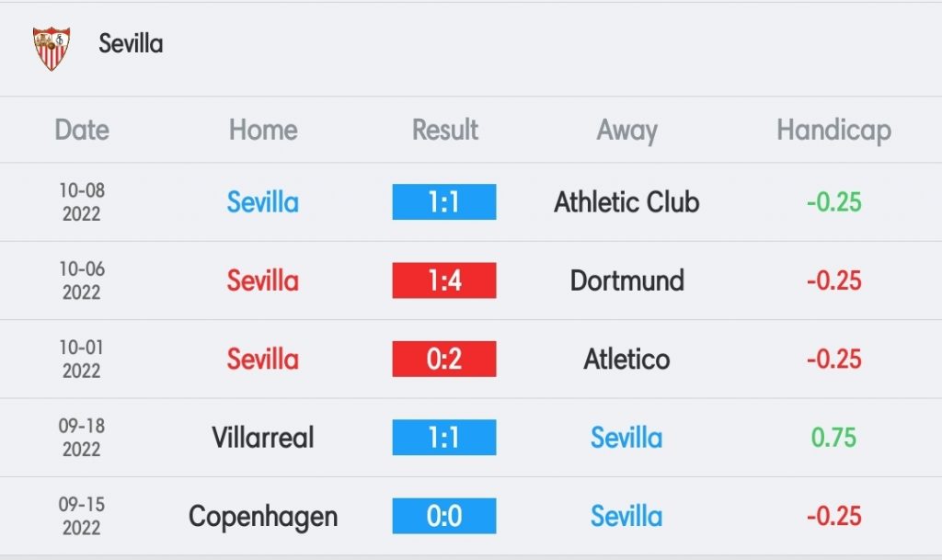942x560 pixels.
Task: Click the Sevilla club crest icon
Action: [x=52, y=48]
